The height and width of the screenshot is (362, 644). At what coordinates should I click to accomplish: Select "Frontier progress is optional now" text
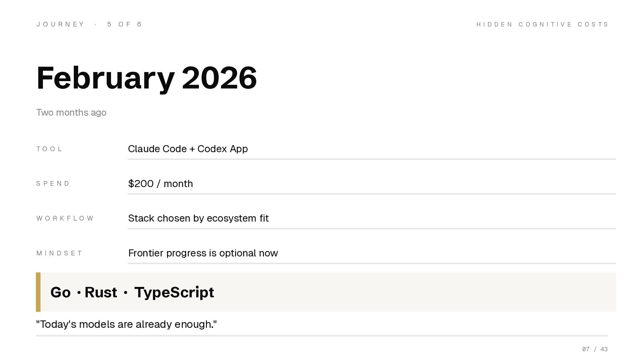[x=203, y=253]
